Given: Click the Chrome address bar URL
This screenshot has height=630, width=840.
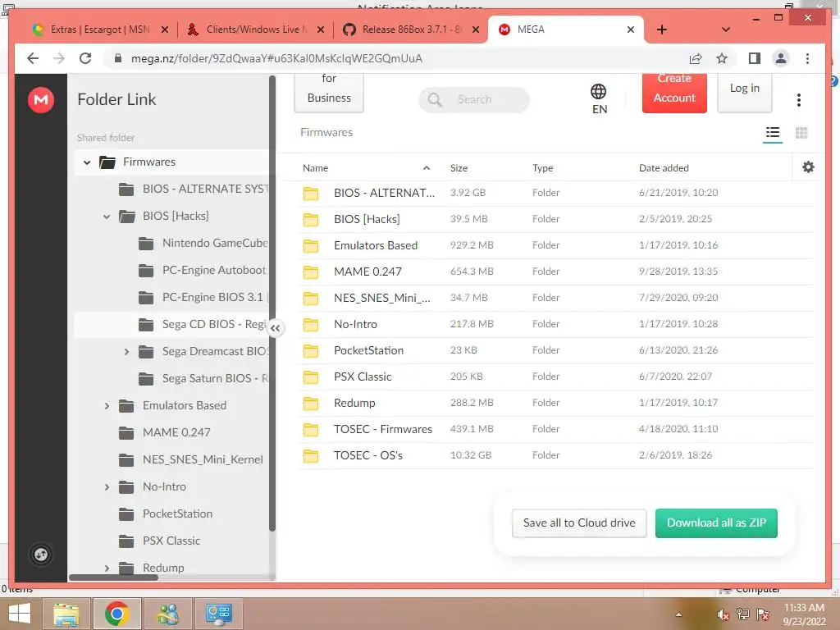Looking at the screenshot, I should coord(276,58).
